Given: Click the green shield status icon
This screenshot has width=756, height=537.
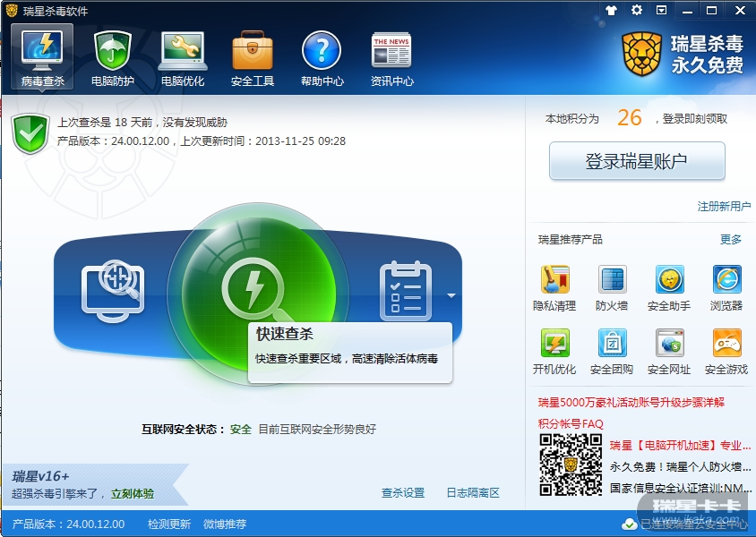Looking at the screenshot, I should 30,133.
